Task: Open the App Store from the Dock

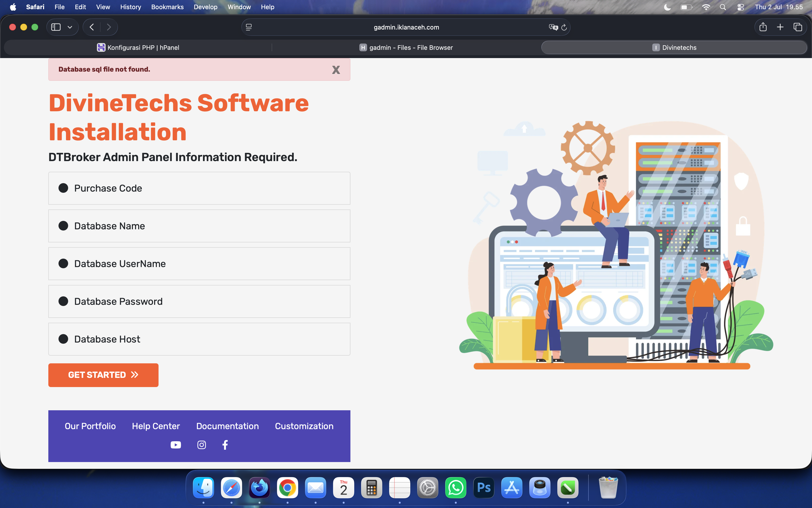Action: pyautogui.click(x=512, y=487)
